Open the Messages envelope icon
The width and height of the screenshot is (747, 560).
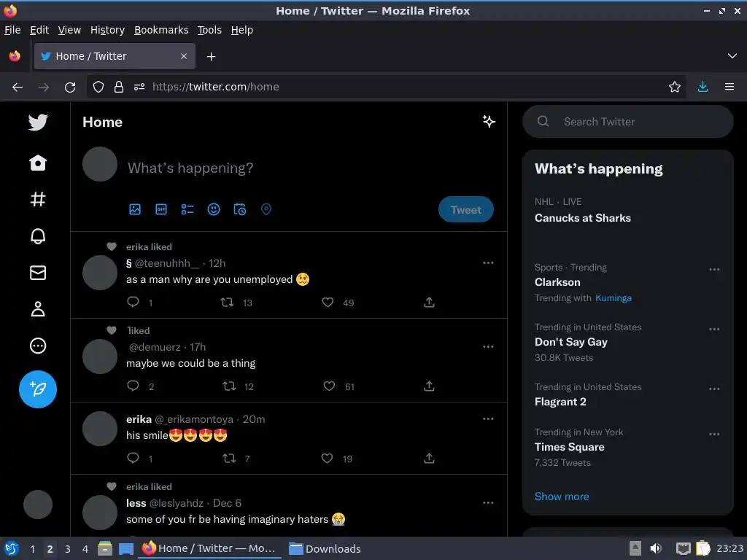point(38,273)
